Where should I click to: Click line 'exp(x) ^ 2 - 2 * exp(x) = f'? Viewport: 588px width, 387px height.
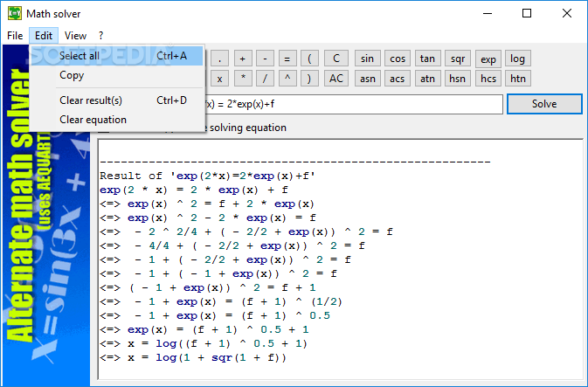pyautogui.click(x=208, y=218)
